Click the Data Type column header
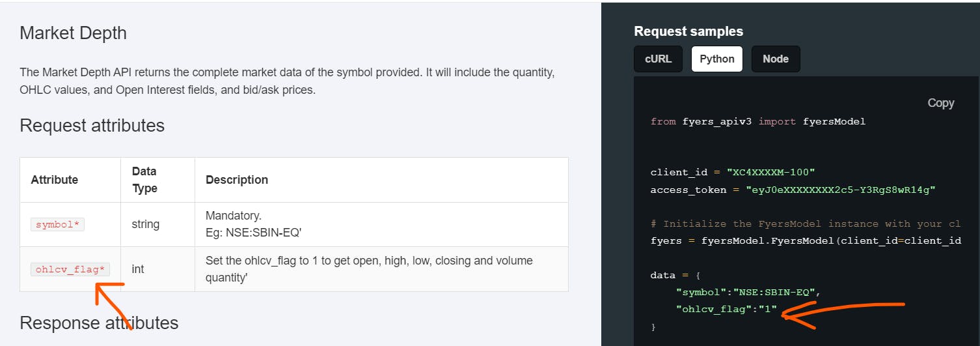Screen dimensions: 980x346 coord(144,180)
